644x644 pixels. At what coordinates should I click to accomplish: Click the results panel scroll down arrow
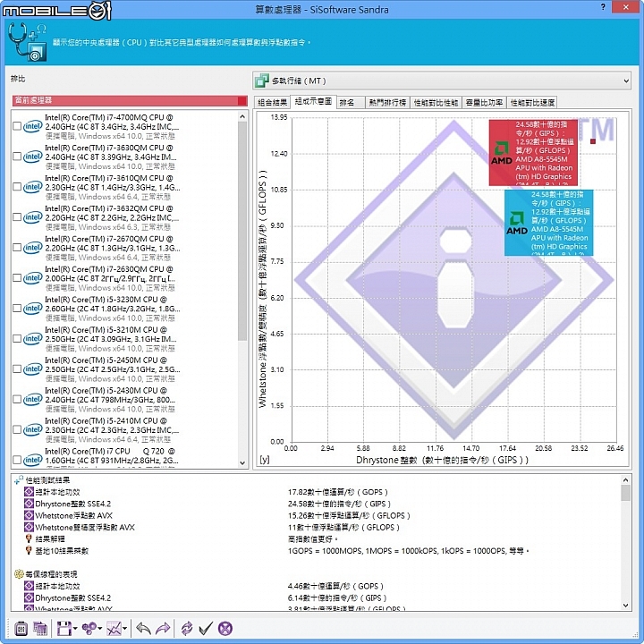tap(625, 605)
